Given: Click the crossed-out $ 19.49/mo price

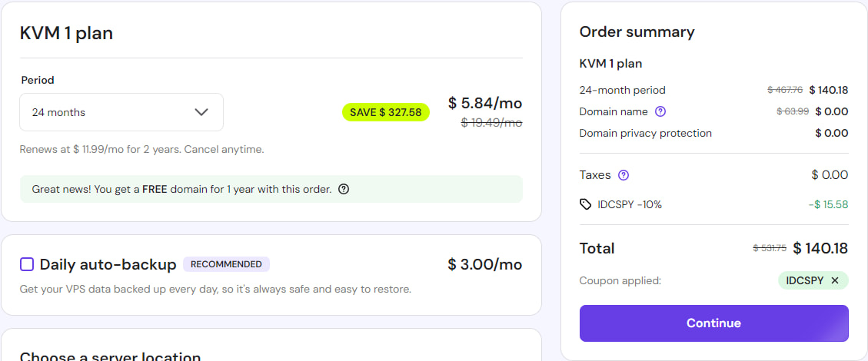Looking at the screenshot, I should (491, 123).
